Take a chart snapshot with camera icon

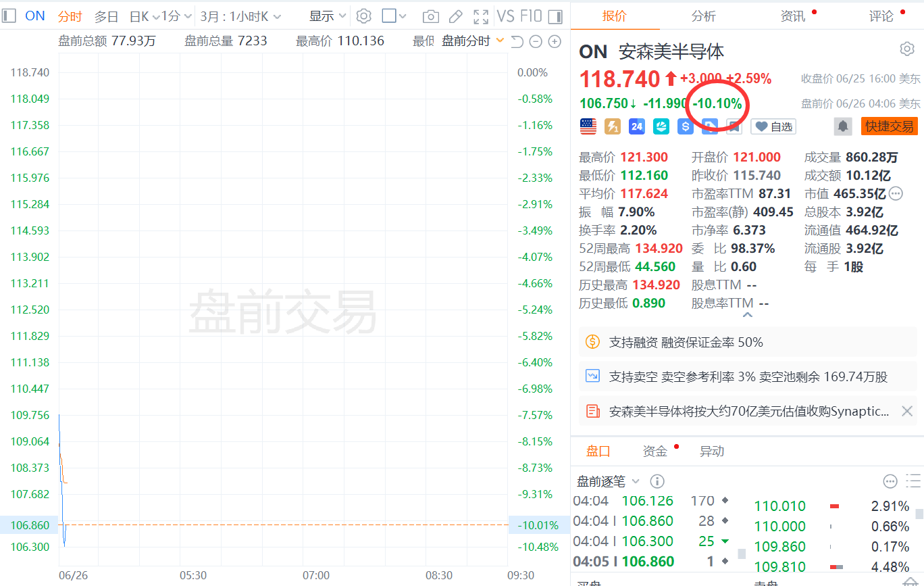430,16
